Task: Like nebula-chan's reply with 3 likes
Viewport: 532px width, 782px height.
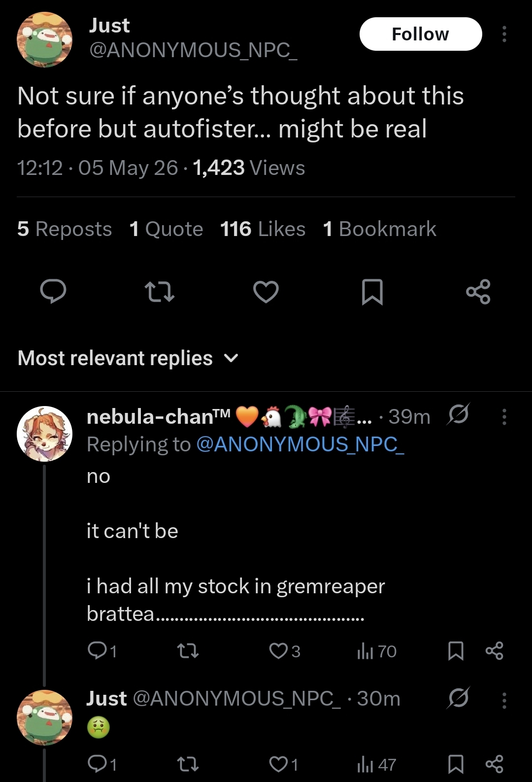Action: click(x=285, y=651)
